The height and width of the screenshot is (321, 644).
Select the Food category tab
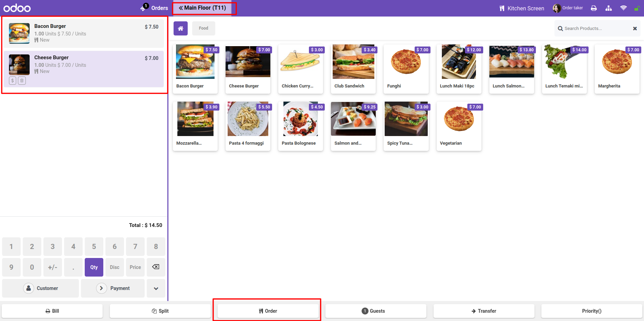pyautogui.click(x=204, y=28)
